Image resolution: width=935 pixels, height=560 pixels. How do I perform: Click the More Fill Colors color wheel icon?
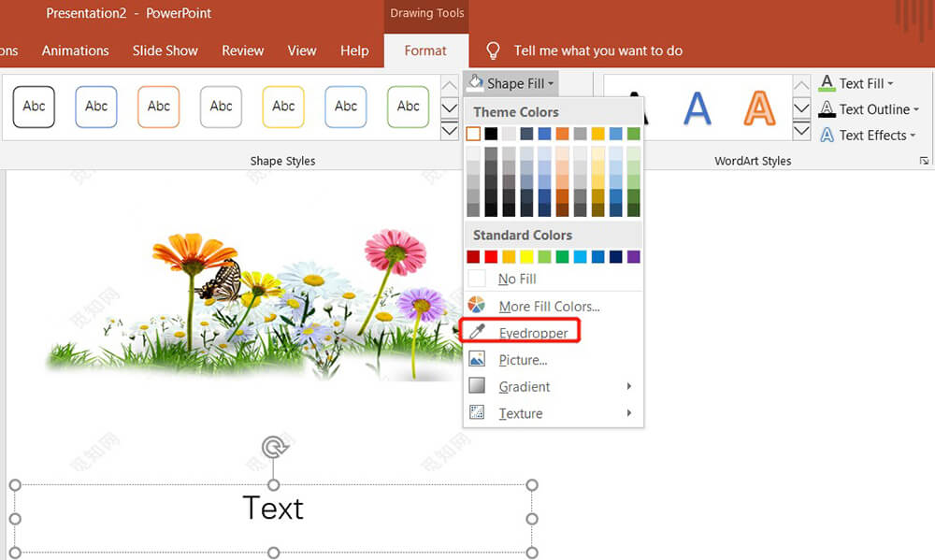point(477,306)
